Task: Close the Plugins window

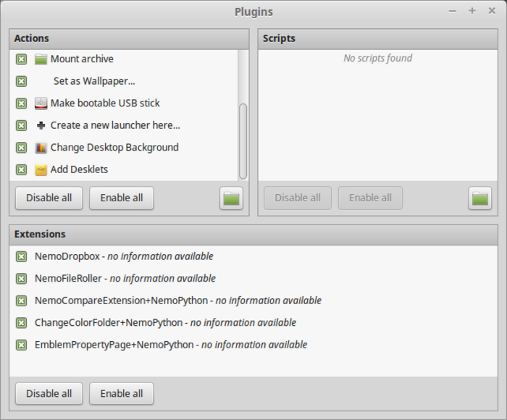Action: point(492,12)
